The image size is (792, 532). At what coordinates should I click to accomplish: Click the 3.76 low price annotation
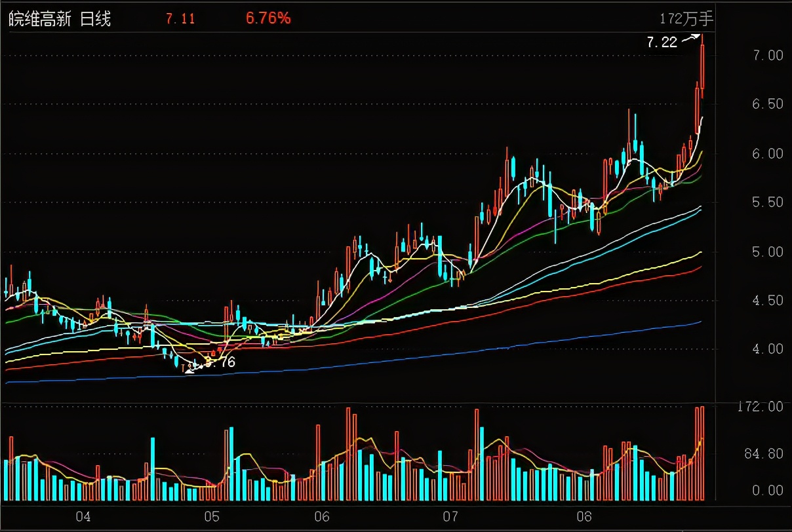tap(220, 361)
